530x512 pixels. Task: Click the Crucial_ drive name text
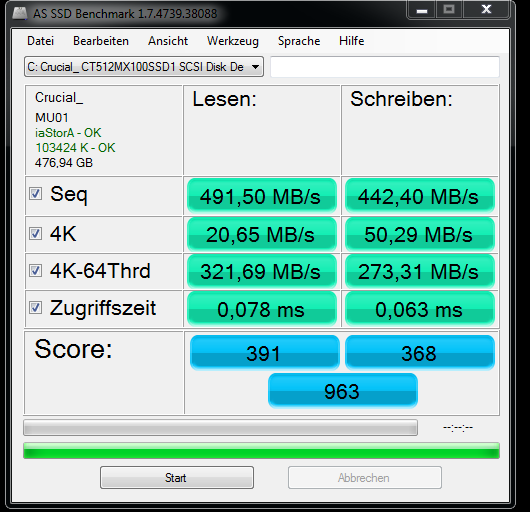[x=59, y=98]
